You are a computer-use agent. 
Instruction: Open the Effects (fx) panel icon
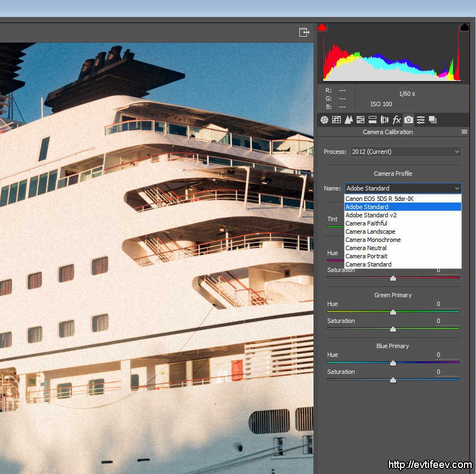point(397,120)
